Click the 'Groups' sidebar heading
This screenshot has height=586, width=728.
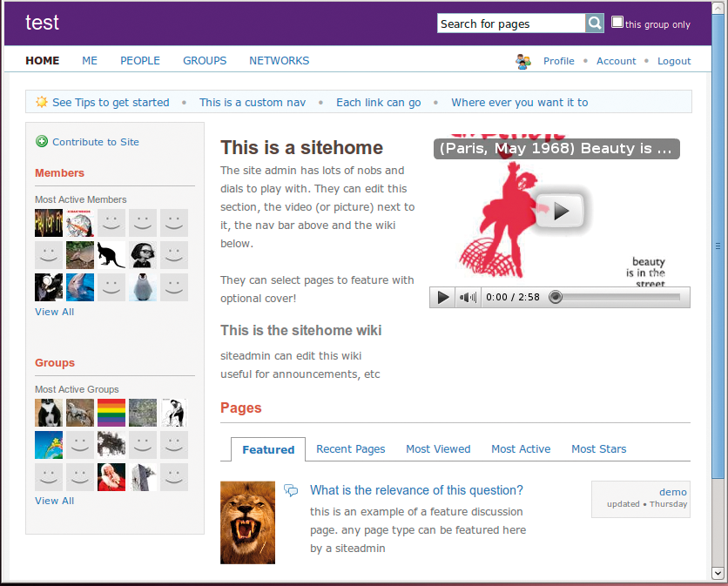coord(55,362)
